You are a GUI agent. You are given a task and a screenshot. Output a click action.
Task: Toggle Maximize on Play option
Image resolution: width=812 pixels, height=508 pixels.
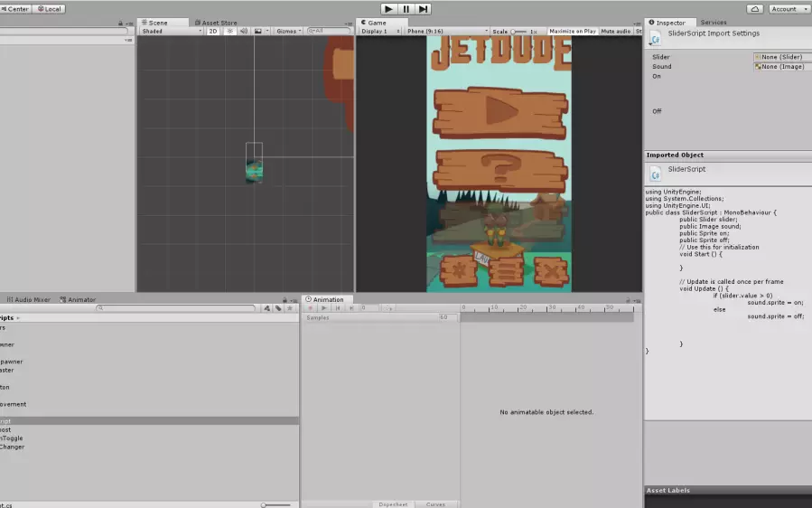tap(572, 31)
